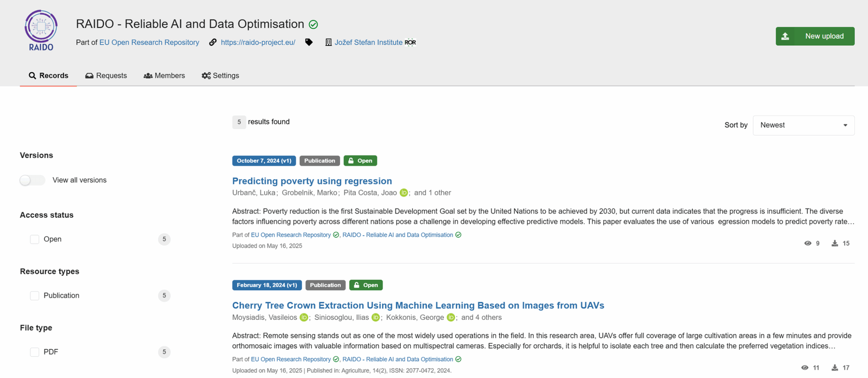Visit the raido-project.eu website link

pyautogui.click(x=258, y=42)
